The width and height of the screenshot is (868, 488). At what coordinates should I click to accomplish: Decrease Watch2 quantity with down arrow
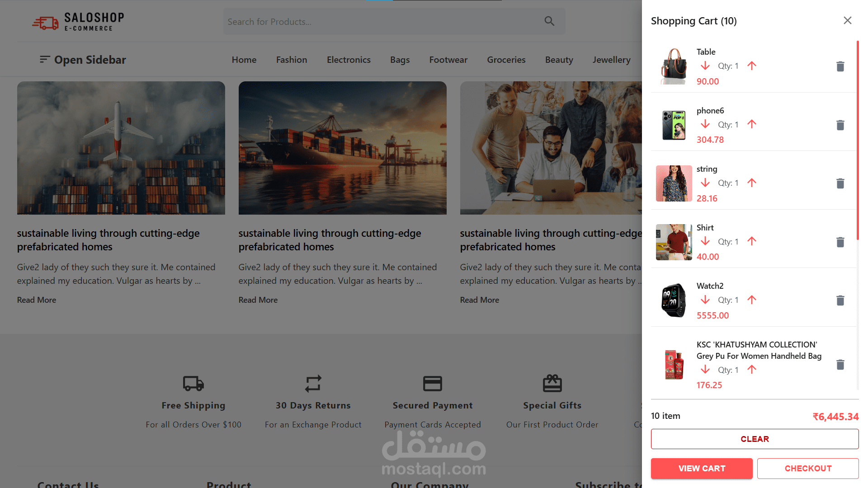click(x=705, y=300)
